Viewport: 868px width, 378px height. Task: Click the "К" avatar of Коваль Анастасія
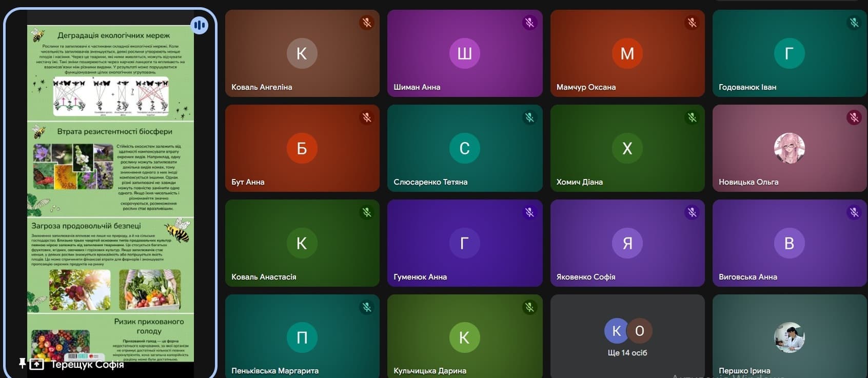(x=302, y=243)
